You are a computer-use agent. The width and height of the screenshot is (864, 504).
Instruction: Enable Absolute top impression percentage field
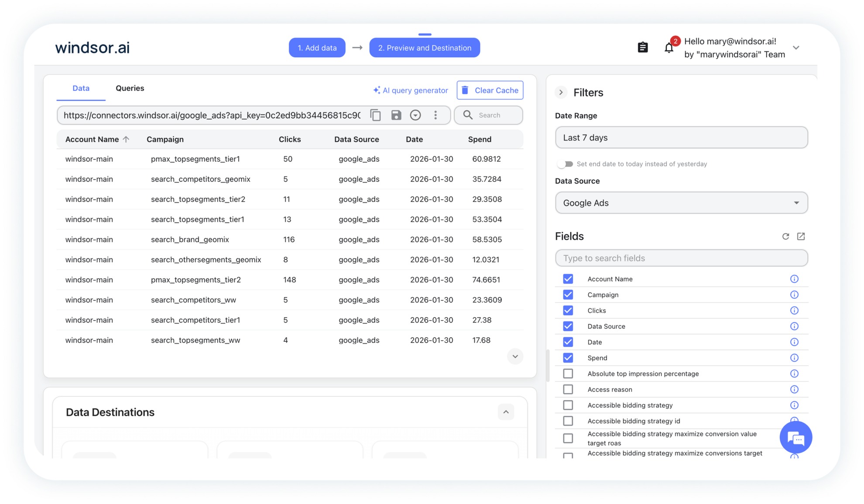[x=568, y=374]
